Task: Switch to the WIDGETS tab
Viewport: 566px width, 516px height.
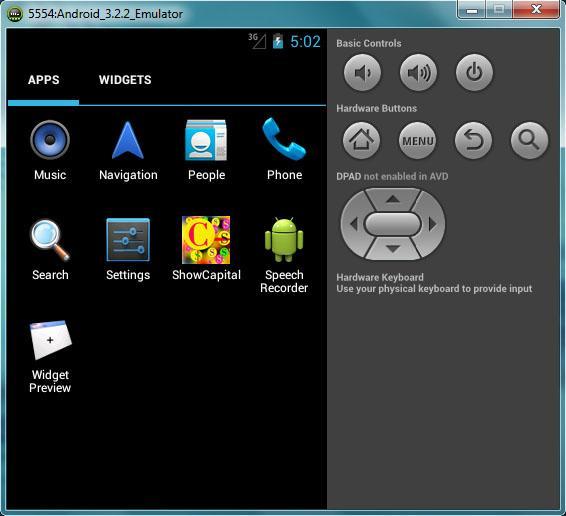Action: coord(125,80)
